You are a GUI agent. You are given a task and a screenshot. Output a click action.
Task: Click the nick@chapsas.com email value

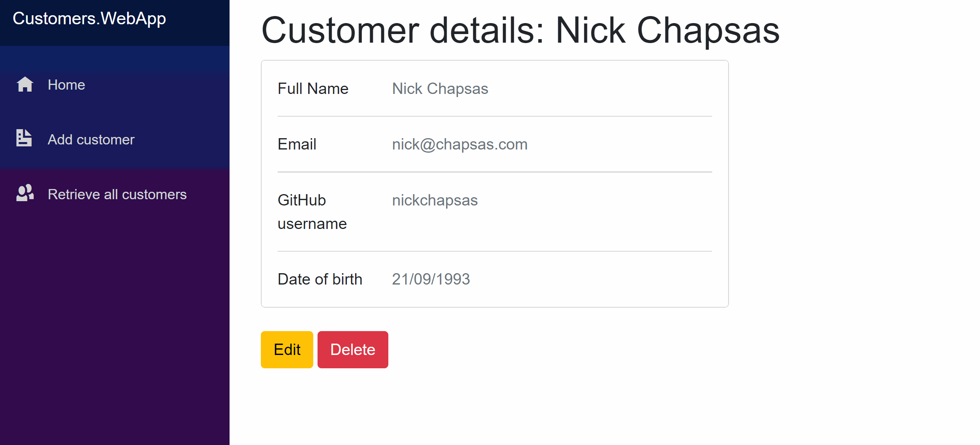[x=459, y=144]
